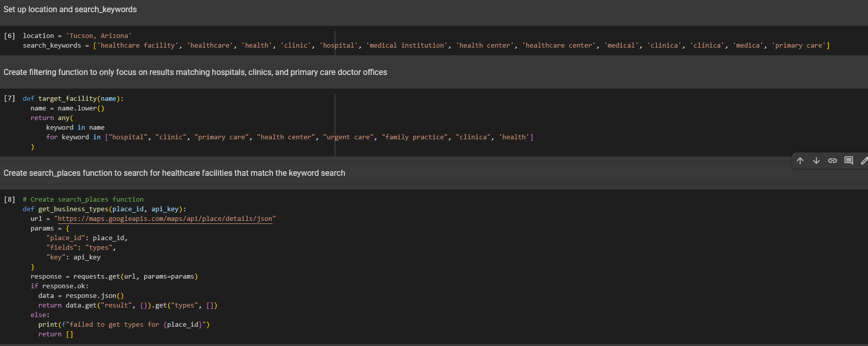Move the selected cell up

[800, 161]
